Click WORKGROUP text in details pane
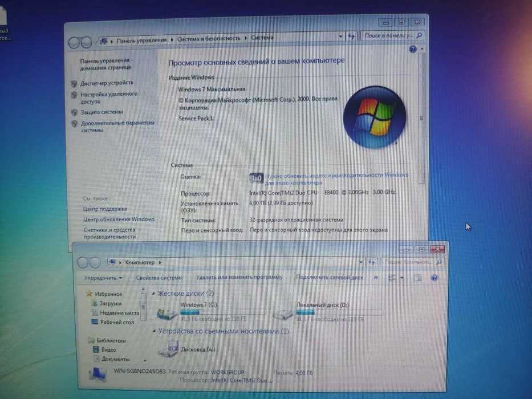The height and width of the screenshot is (399, 532). 228,372
